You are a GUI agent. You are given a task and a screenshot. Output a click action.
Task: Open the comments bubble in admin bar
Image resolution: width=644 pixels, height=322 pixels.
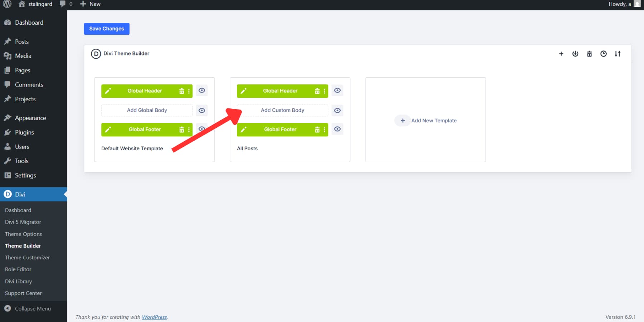click(x=63, y=4)
